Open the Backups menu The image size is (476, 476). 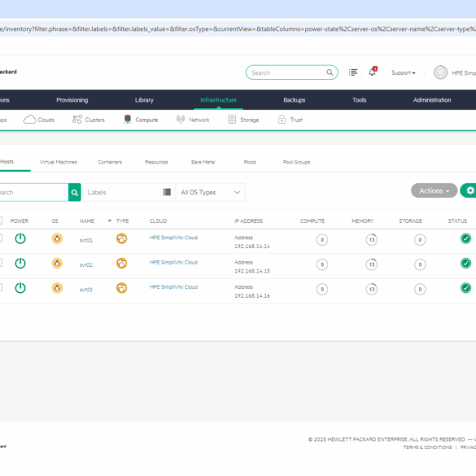coord(295,100)
